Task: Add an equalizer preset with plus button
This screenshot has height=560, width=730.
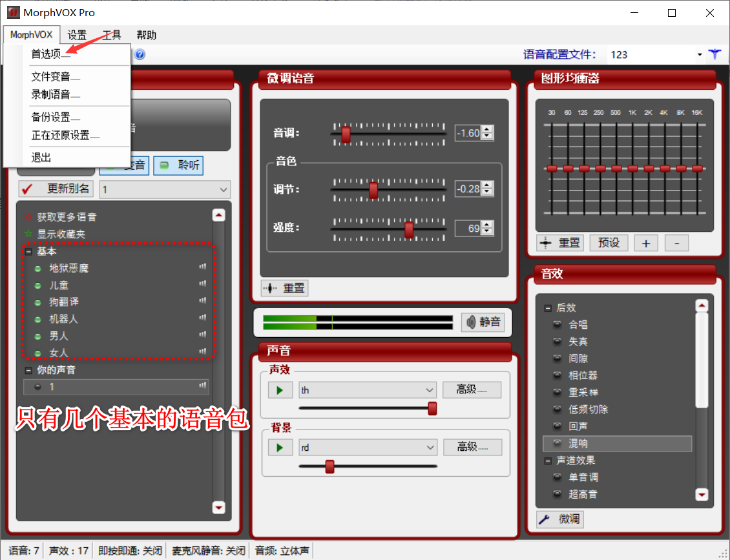Action: coord(646,243)
